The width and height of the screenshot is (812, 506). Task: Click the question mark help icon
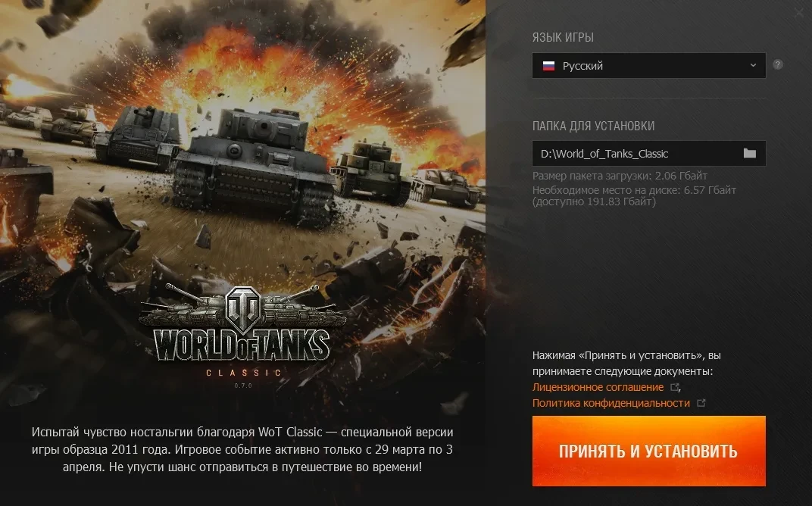778,64
